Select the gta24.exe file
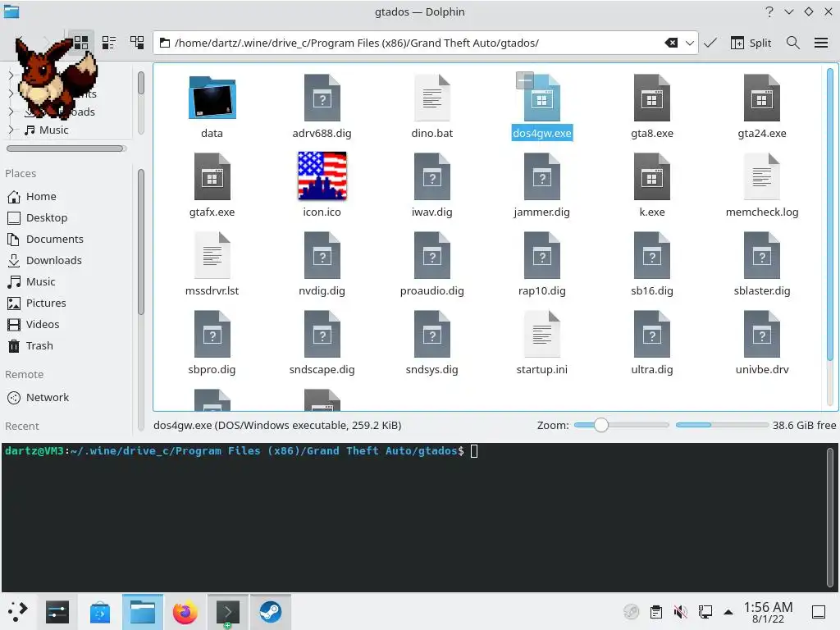The image size is (840, 630). pyautogui.click(x=762, y=107)
